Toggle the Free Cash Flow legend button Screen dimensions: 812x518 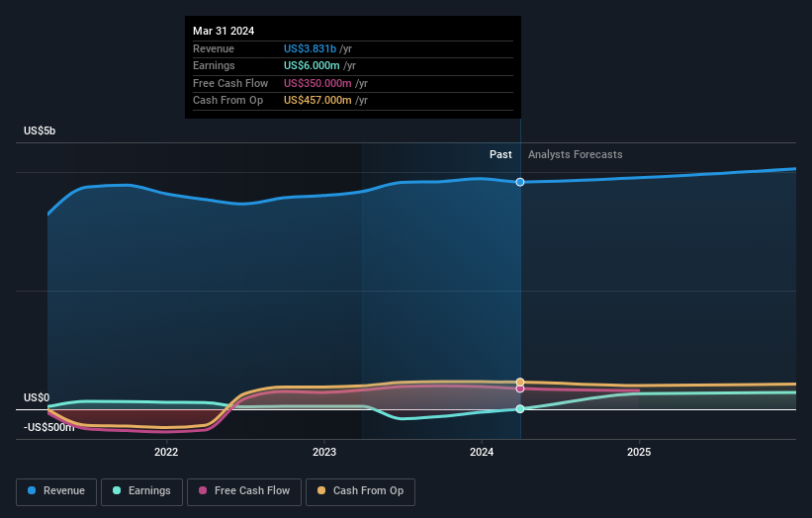[244, 491]
